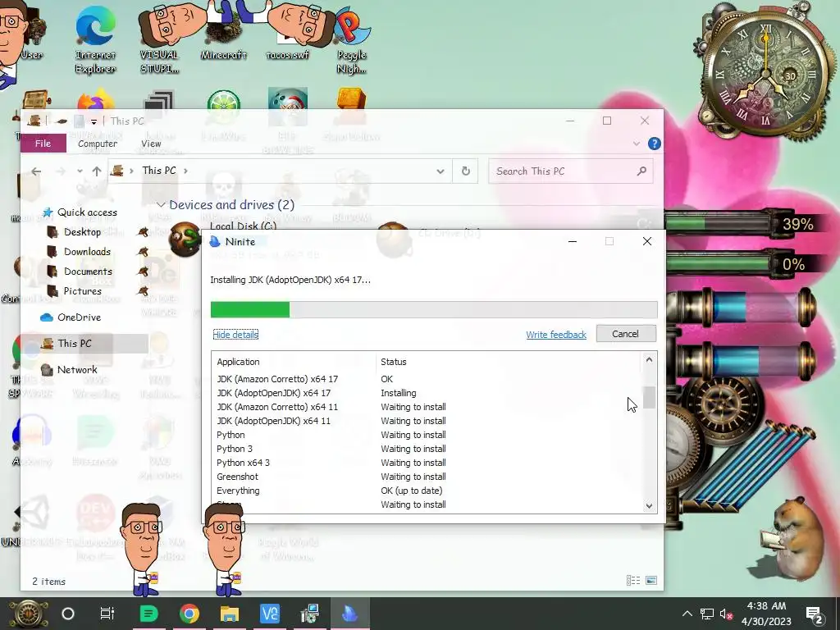This screenshot has height=630, width=840.
Task: Select This PC in navigation pane
Action: [x=84, y=344]
